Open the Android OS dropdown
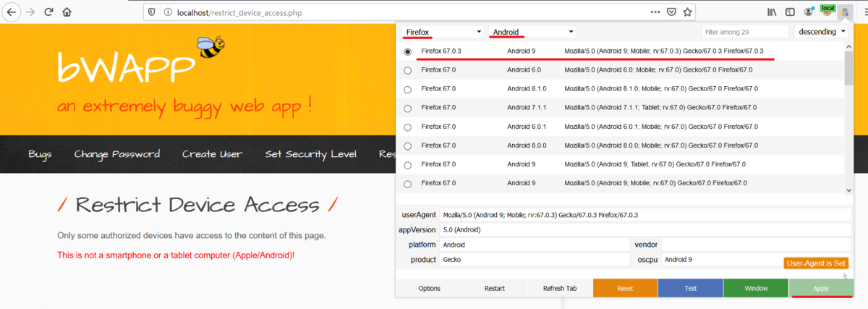The height and width of the screenshot is (309, 868). point(532,32)
